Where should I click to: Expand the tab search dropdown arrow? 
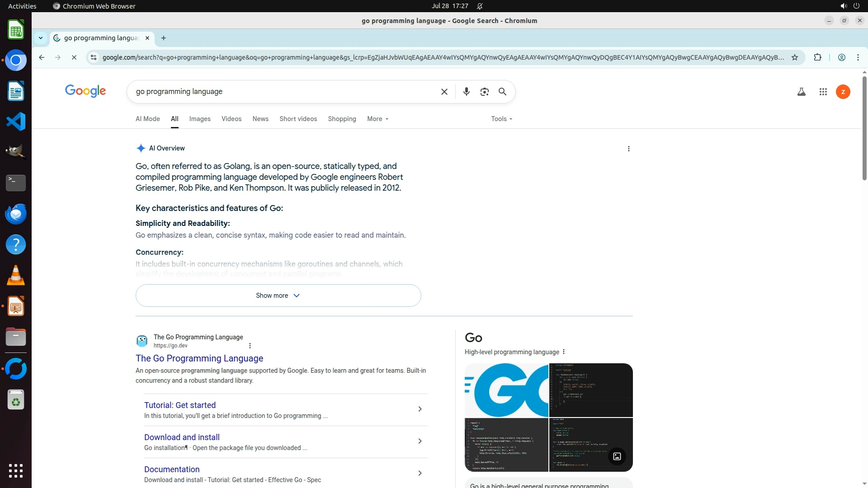(x=41, y=38)
